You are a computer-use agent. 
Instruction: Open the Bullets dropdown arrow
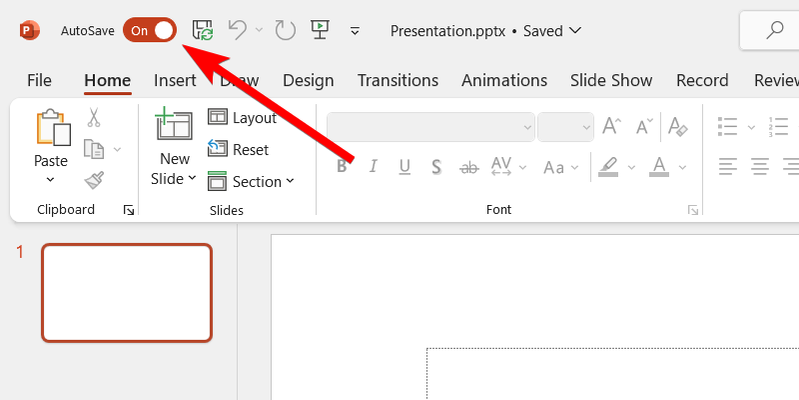751,127
